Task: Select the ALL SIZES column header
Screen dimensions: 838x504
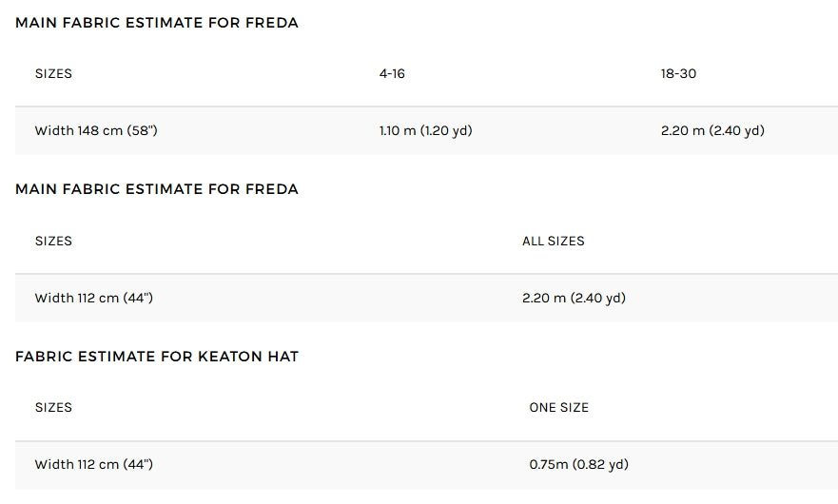Action: (554, 241)
